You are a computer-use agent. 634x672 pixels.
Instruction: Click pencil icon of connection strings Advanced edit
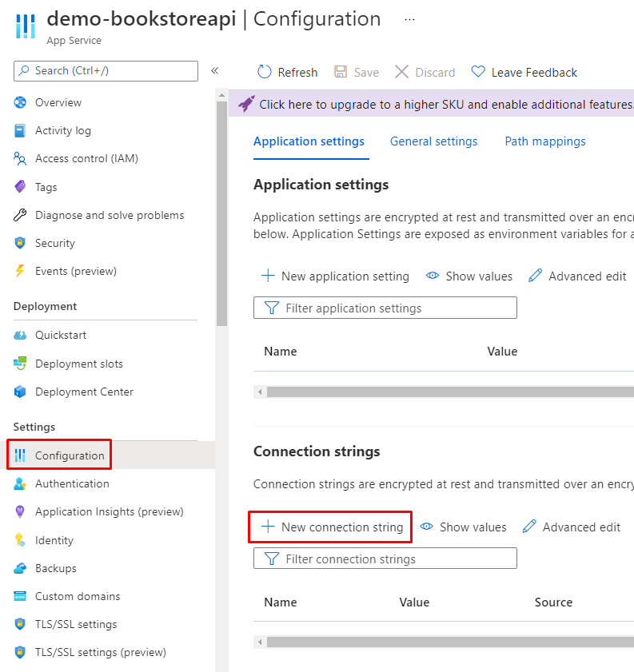(529, 526)
